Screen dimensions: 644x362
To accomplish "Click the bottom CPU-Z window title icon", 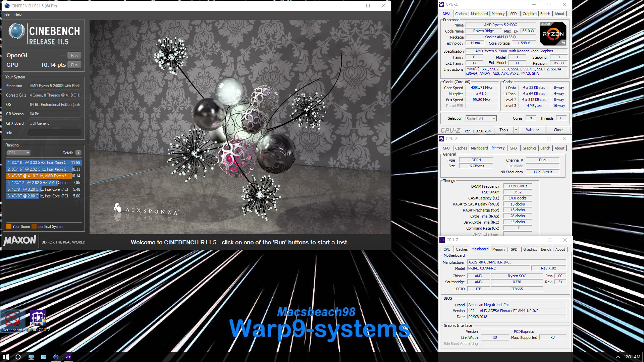I will 442,240.
